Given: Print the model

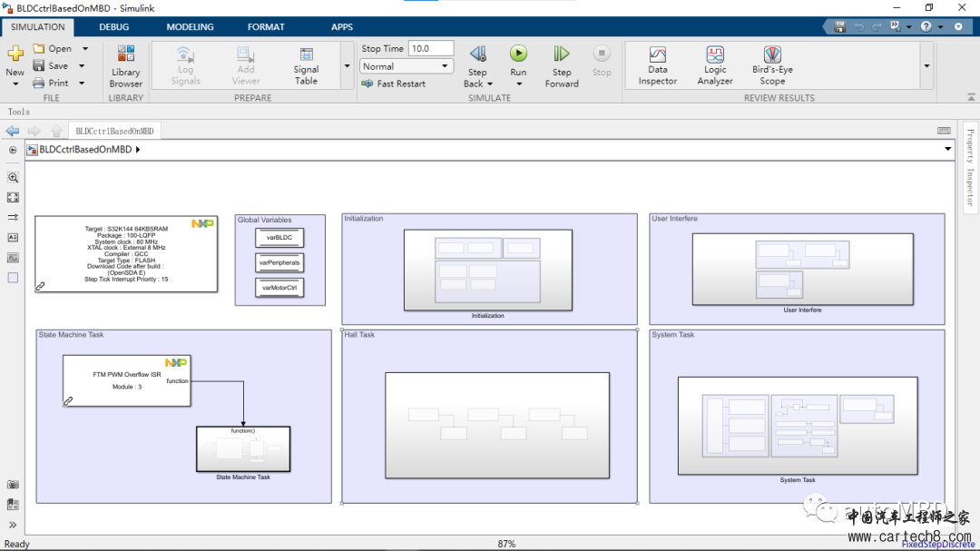Looking at the screenshot, I should (51, 83).
